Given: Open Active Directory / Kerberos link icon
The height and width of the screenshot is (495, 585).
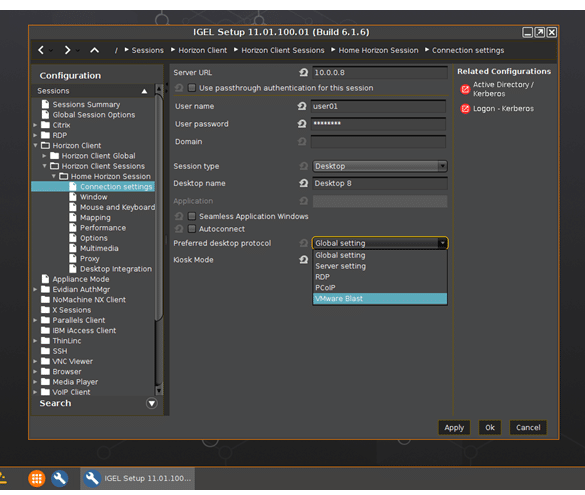Looking at the screenshot, I should [x=465, y=89].
